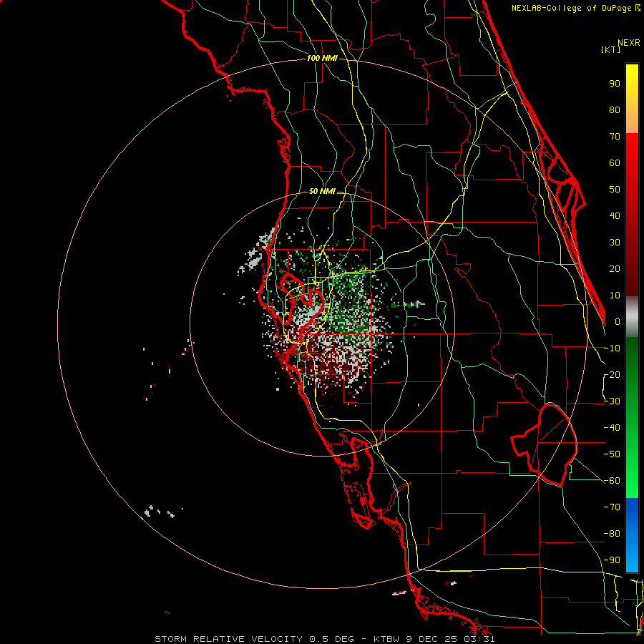The height and width of the screenshot is (644, 644).
Task: Click the -60 value on the velocity scale
Action: tap(612, 481)
